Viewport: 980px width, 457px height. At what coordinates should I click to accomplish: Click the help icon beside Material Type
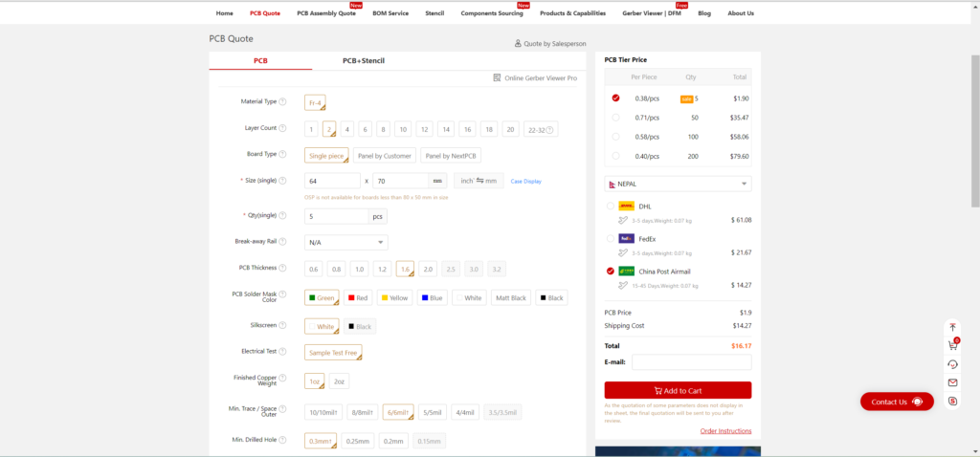coord(282,101)
